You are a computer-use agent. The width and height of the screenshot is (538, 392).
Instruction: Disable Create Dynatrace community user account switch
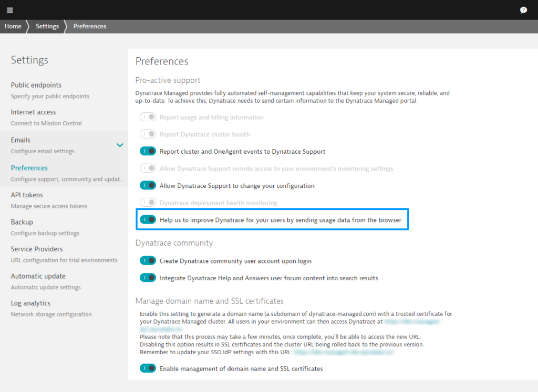pyautogui.click(x=148, y=261)
